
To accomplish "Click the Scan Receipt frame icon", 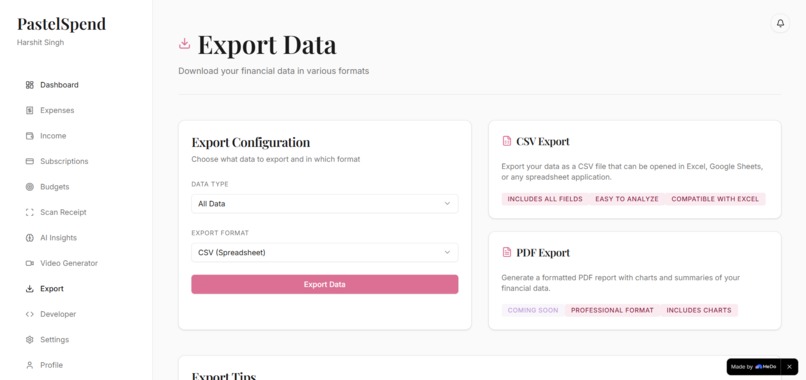I will click(29, 212).
